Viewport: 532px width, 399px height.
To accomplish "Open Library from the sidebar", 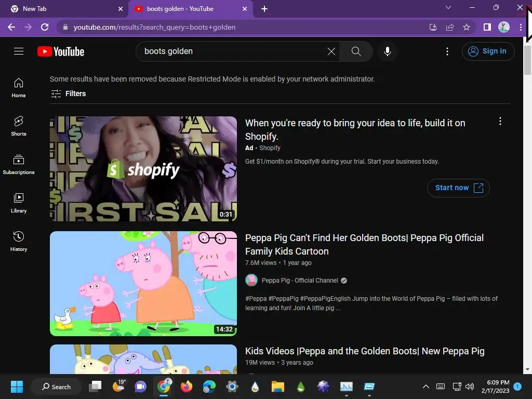I will (x=19, y=203).
